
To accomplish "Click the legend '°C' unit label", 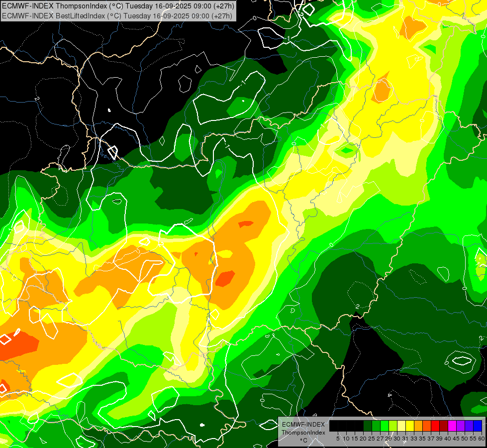I will 303,441.
